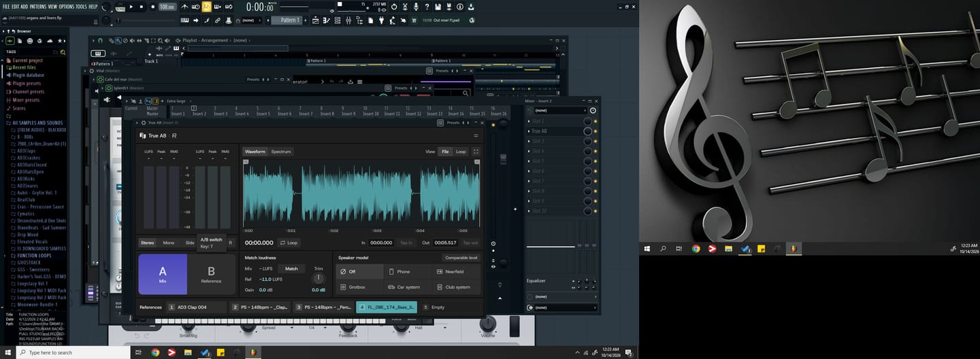This screenshot has width=980, height=359.
Task: Open the True AB hamburger menu
Action: point(476,135)
